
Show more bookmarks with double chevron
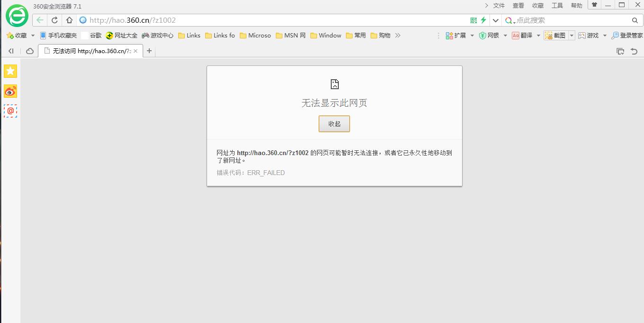click(x=398, y=36)
